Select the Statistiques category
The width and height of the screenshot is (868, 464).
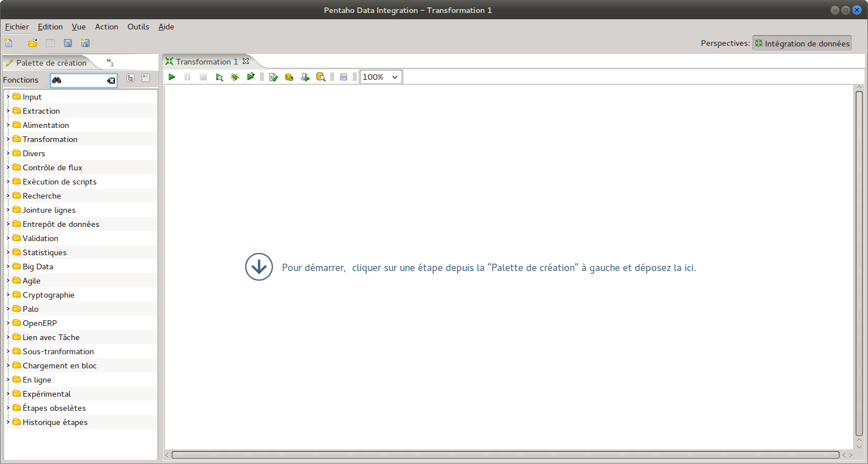point(44,252)
